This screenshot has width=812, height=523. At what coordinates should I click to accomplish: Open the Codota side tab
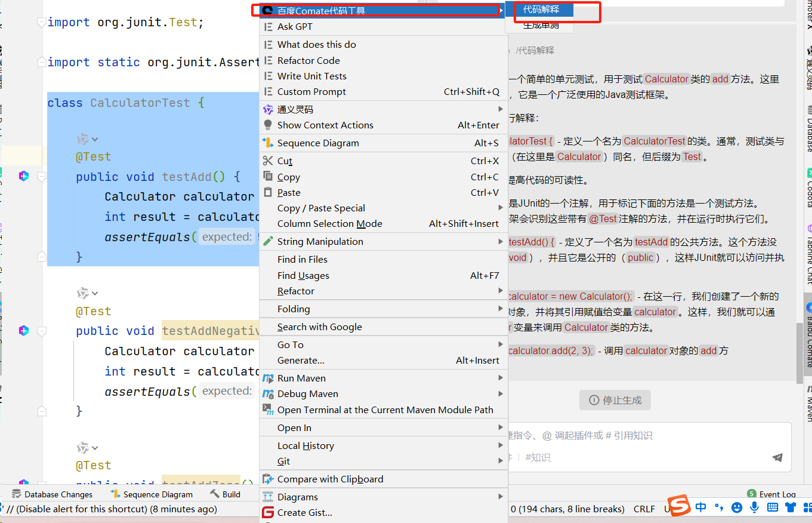pos(808,187)
